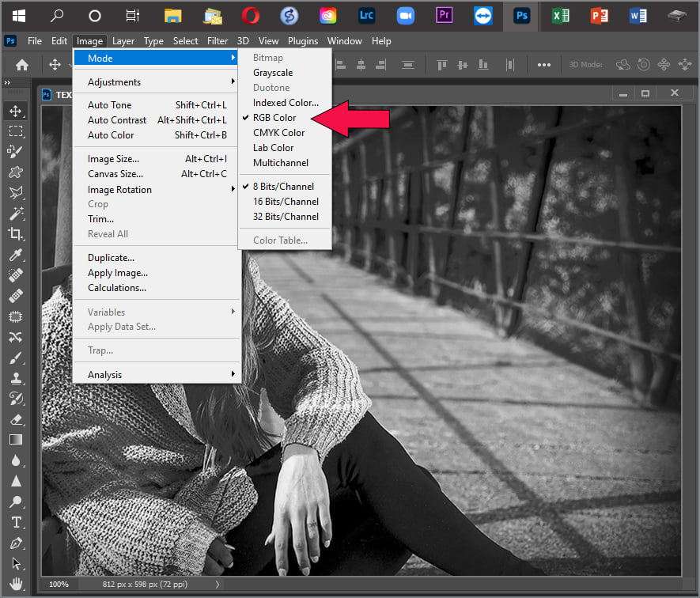Select the Rectangular Marquee tool

[16, 131]
